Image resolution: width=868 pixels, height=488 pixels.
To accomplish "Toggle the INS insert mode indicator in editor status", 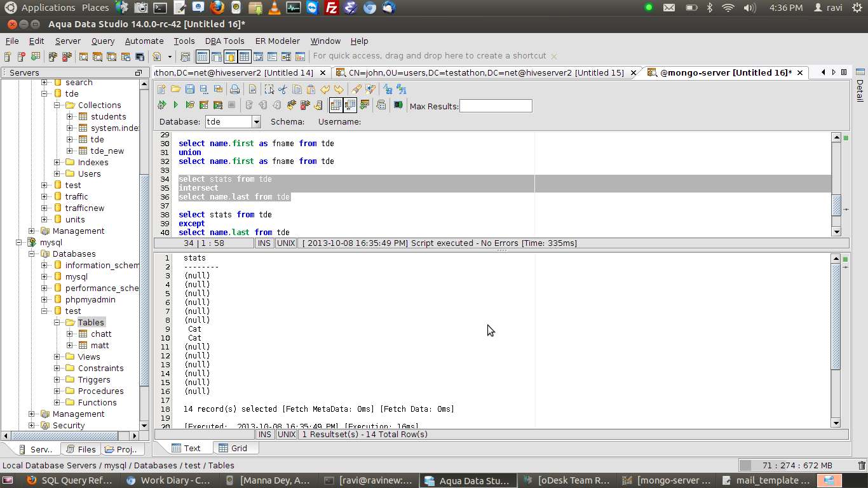I will coord(265,243).
